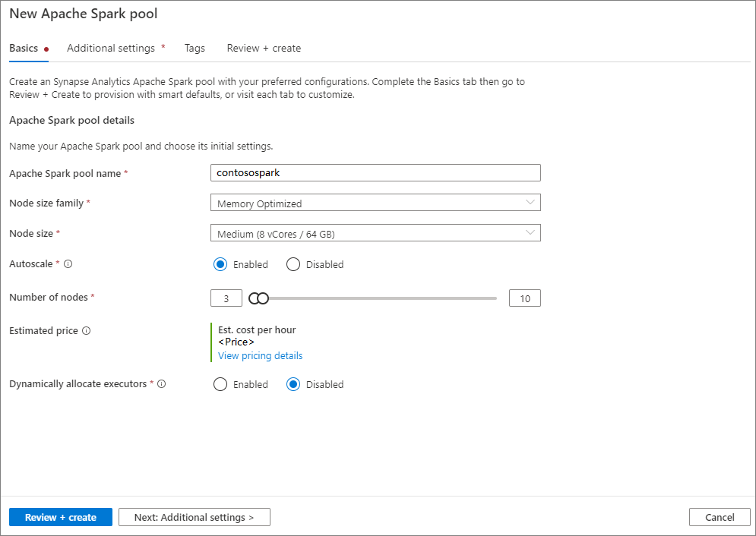Edit the minimum node count field showing 3
The image size is (756, 536).
(226, 298)
